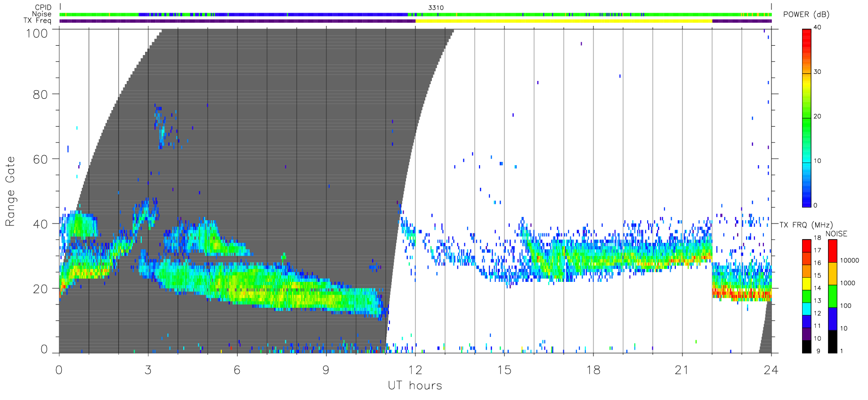Click the 20 label on the POWER scale
The width and height of the screenshot is (868, 400).
[x=817, y=116]
